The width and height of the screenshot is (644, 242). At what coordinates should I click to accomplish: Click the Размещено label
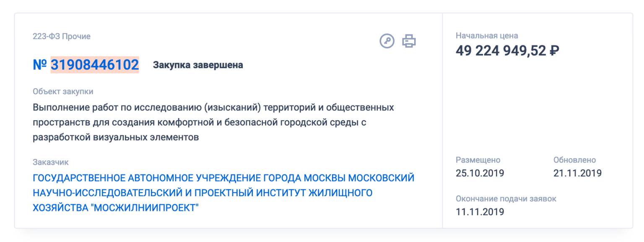(x=478, y=160)
